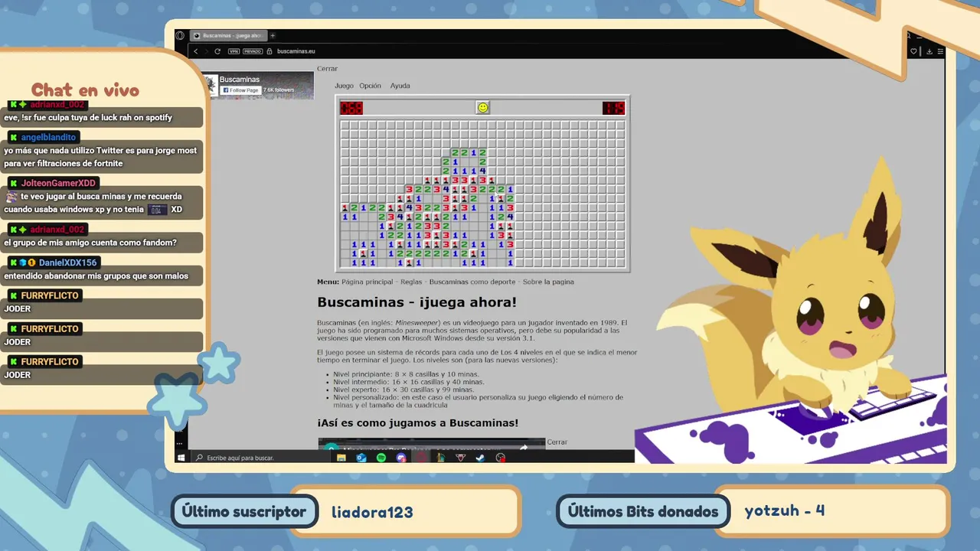Click the 7.6K followers text

[279, 90]
